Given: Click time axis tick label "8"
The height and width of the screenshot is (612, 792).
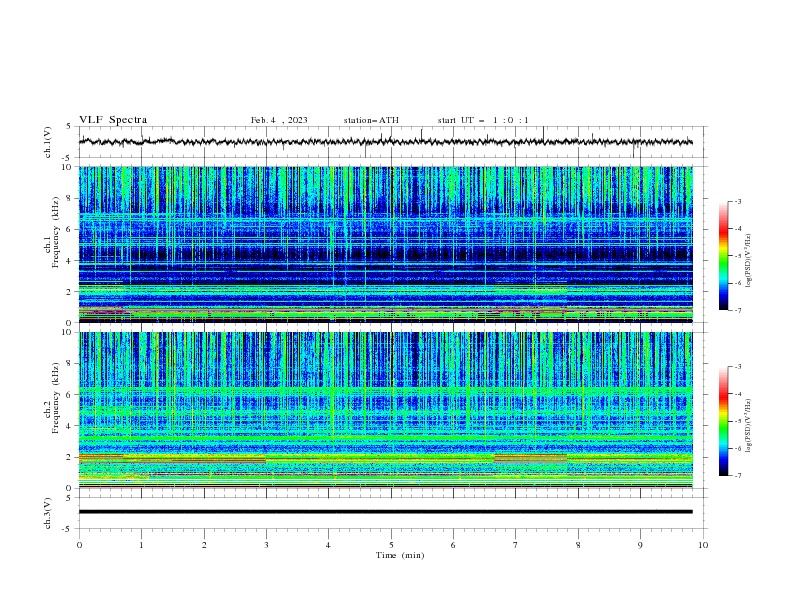Looking at the screenshot, I should pos(578,545).
